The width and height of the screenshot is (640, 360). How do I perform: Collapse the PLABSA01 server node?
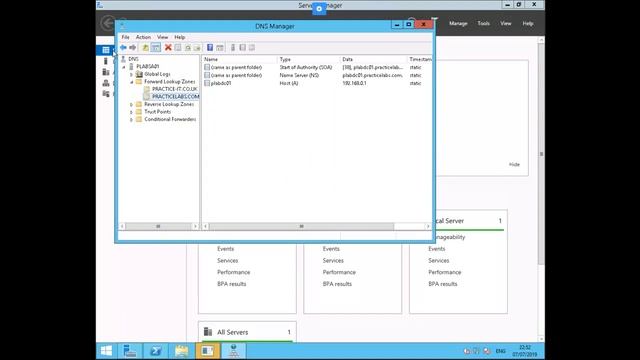pyautogui.click(x=124, y=67)
